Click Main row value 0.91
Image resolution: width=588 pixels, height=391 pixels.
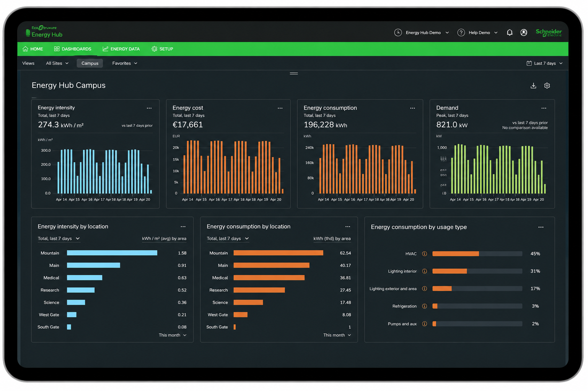182,266
